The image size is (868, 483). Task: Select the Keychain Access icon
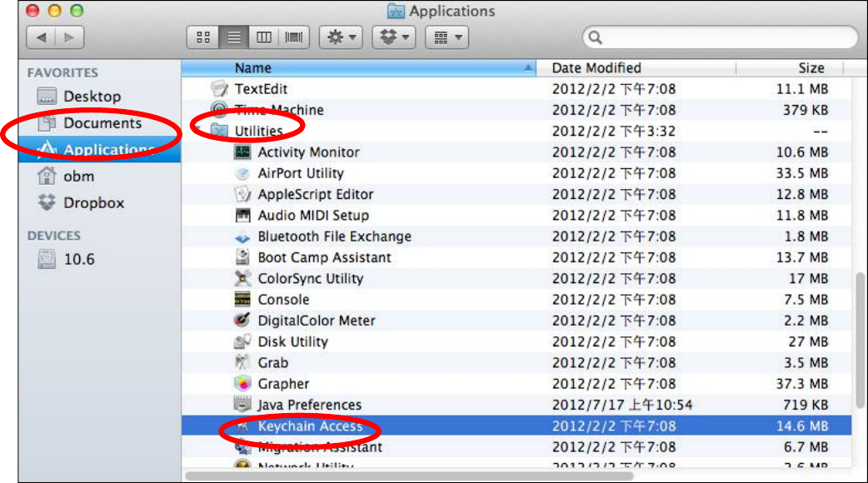coord(242,426)
